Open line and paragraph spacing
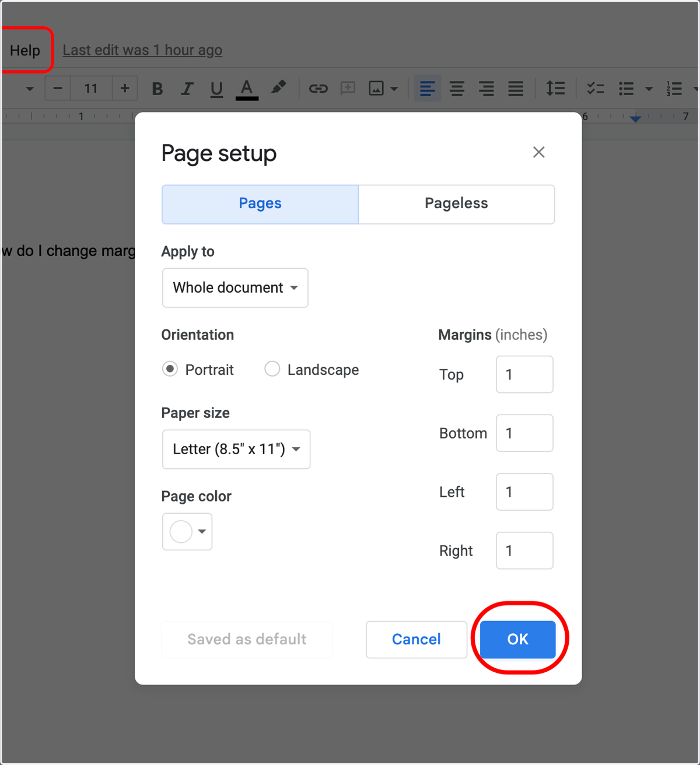This screenshot has height=765, width=700. tap(555, 89)
